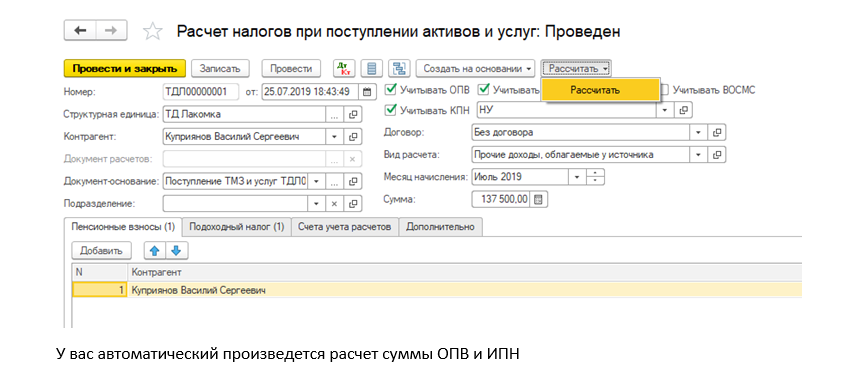The height and width of the screenshot is (373, 850).
Task: Expand Вид расчета dropdown arrow
Action: pyautogui.click(x=698, y=155)
